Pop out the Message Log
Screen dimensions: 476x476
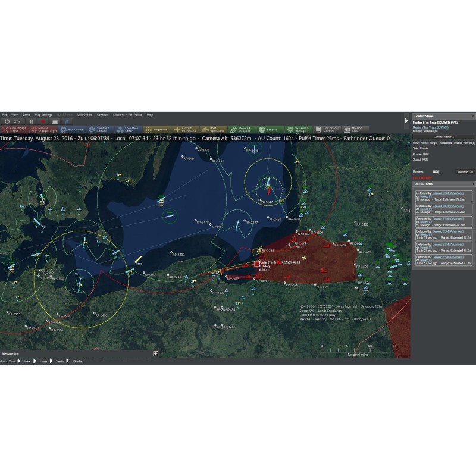coord(155,353)
